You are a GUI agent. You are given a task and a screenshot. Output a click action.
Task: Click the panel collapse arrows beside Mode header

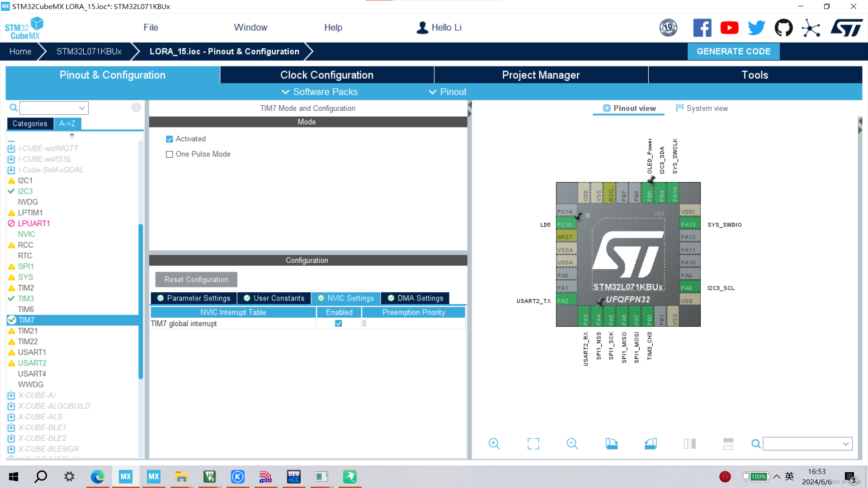(470, 109)
